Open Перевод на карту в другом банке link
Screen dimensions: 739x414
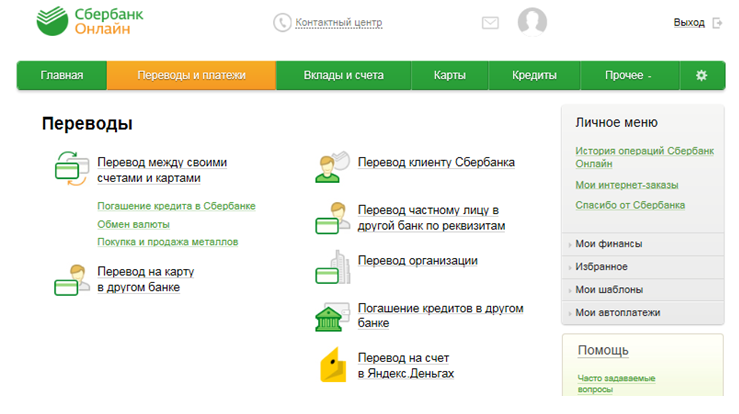click(x=146, y=280)
